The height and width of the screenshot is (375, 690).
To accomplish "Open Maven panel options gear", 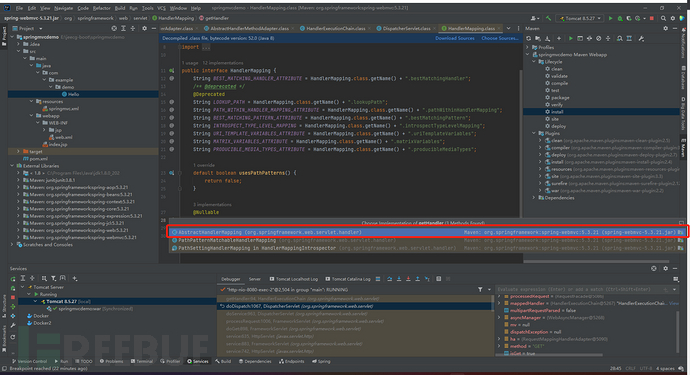I will (x=665, y=28).
